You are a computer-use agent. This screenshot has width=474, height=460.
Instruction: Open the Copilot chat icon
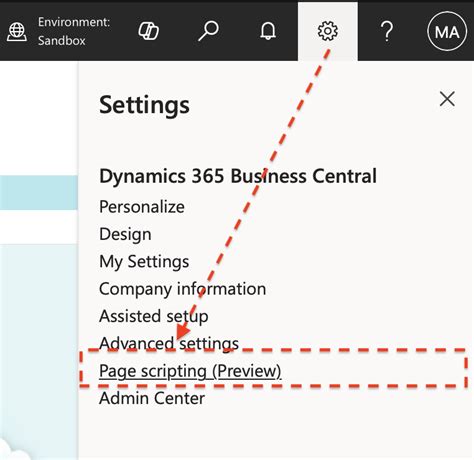click(148, 31)
